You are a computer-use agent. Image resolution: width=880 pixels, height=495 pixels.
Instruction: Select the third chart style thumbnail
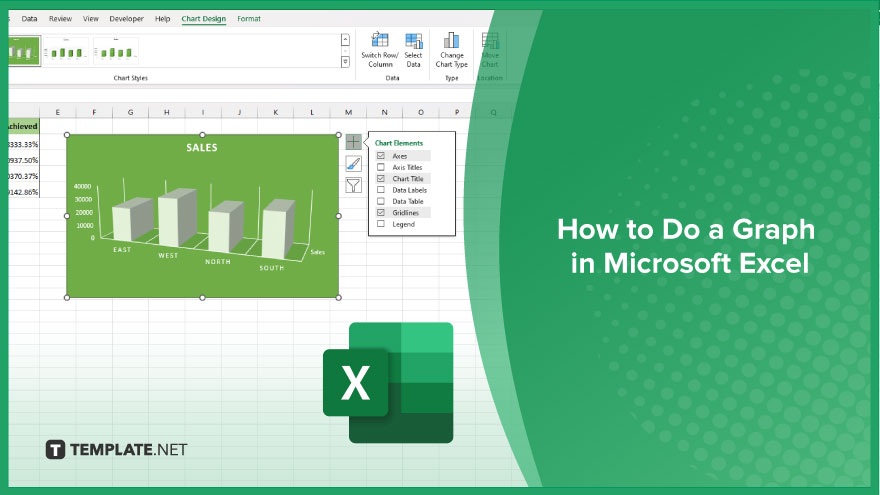click(x=116, y=51)
